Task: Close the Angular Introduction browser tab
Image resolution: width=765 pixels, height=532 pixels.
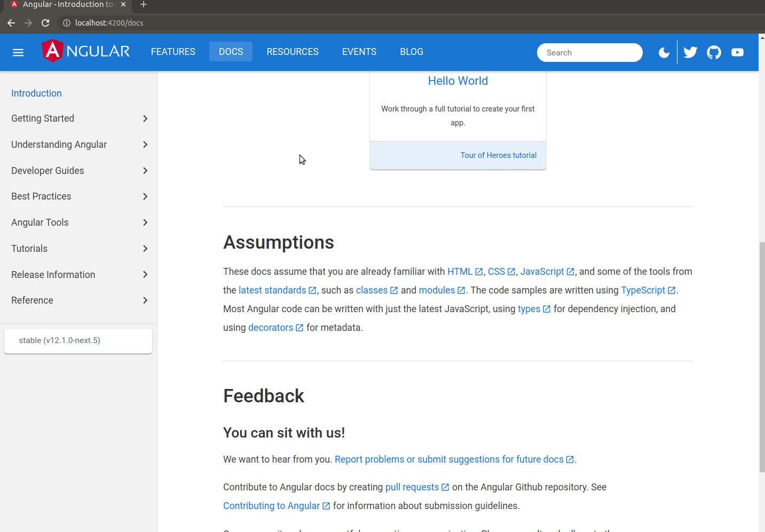Action: pos(123,4)
